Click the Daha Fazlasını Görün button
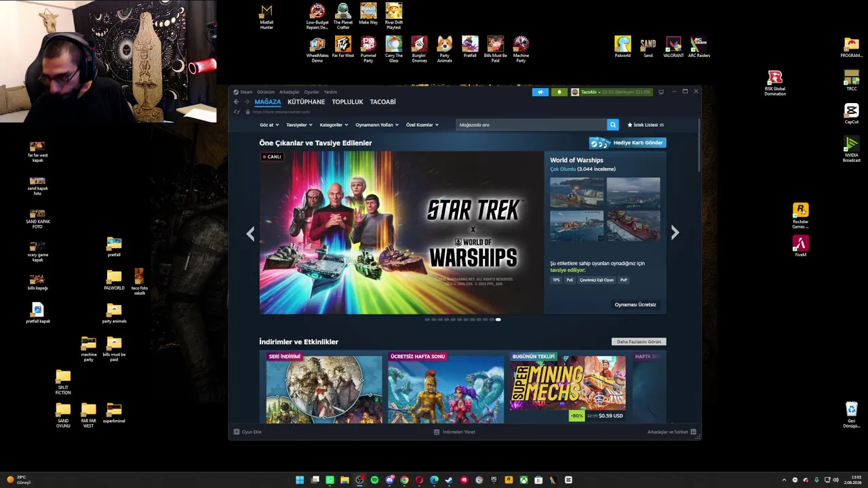Image resolution: width=868 pixels, height=488 pixels. pos(639,342)
